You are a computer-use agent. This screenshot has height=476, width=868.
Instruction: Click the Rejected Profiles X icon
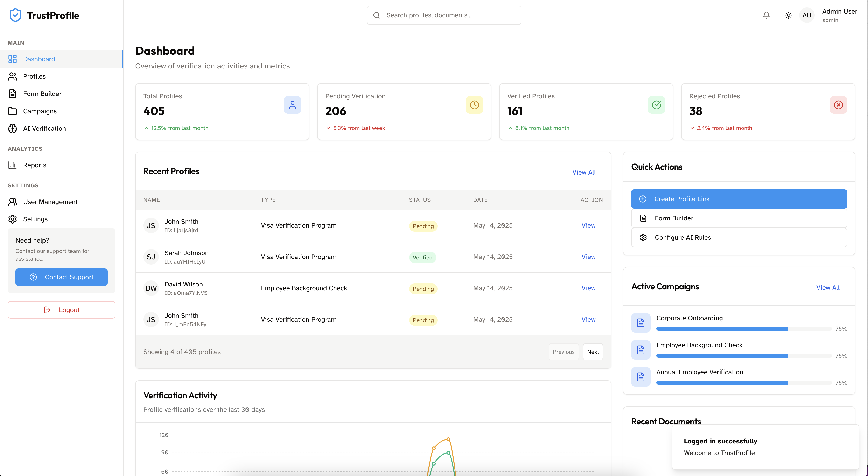coord(838,105)
